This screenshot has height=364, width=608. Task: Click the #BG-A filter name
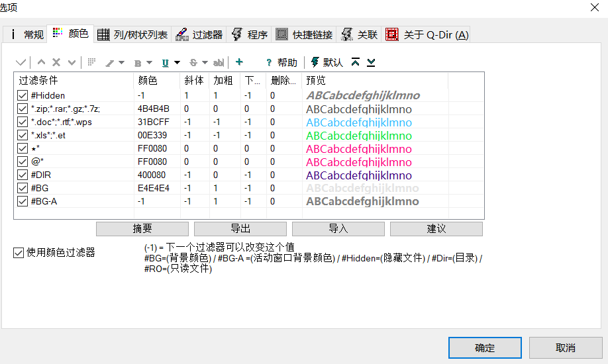(x=44, y=201)
